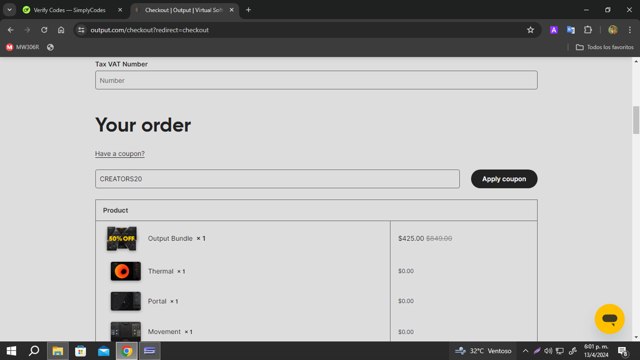The width and height of the screenshot is (640, 360).
Task: Open the Thermal product thumbnail
Action: (x=126, y=271)
